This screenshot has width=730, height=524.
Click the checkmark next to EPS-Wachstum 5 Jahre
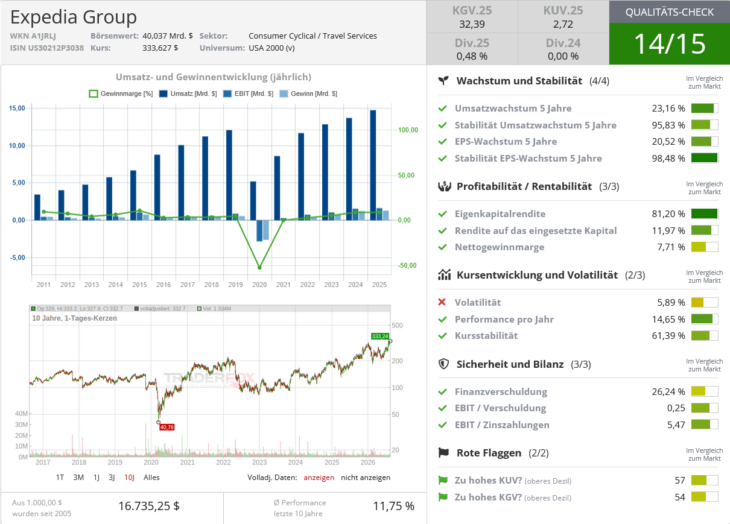442,141
